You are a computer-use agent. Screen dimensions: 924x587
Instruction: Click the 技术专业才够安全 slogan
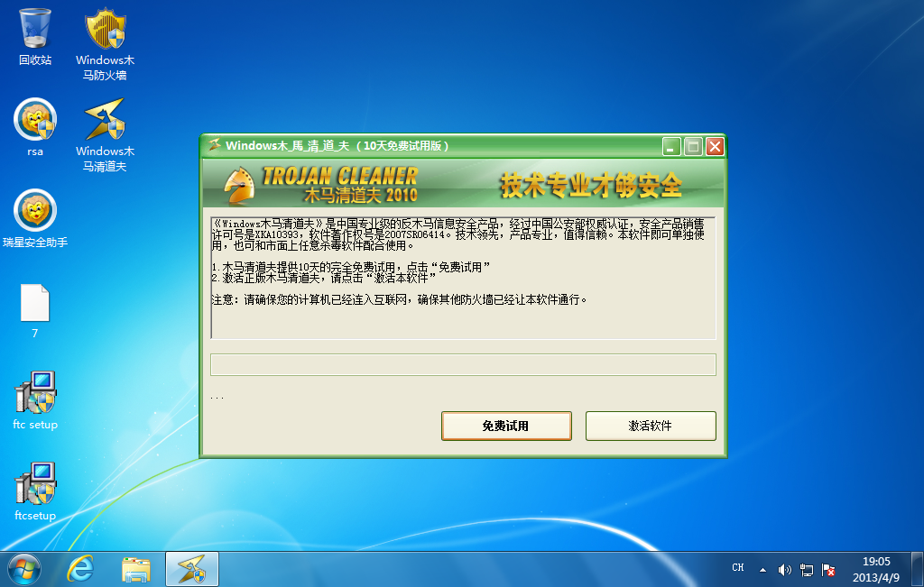(591, 185)
